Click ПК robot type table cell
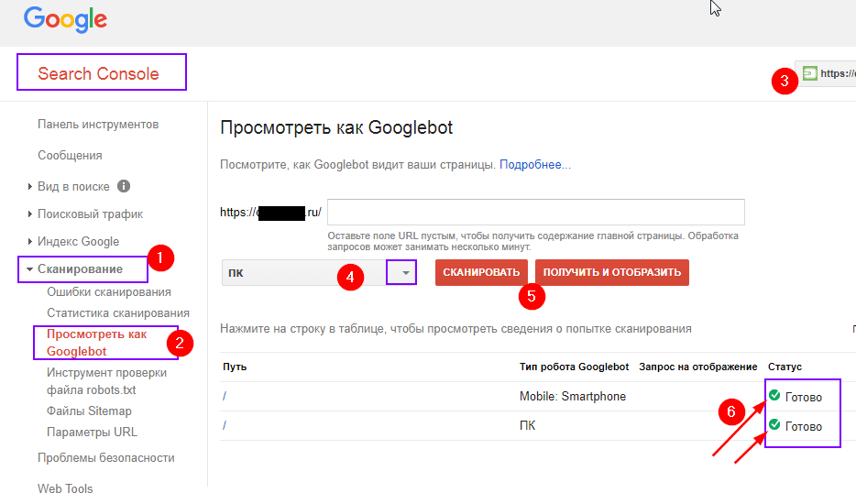This screenshot has height=504, width=856. click(527, 425)
